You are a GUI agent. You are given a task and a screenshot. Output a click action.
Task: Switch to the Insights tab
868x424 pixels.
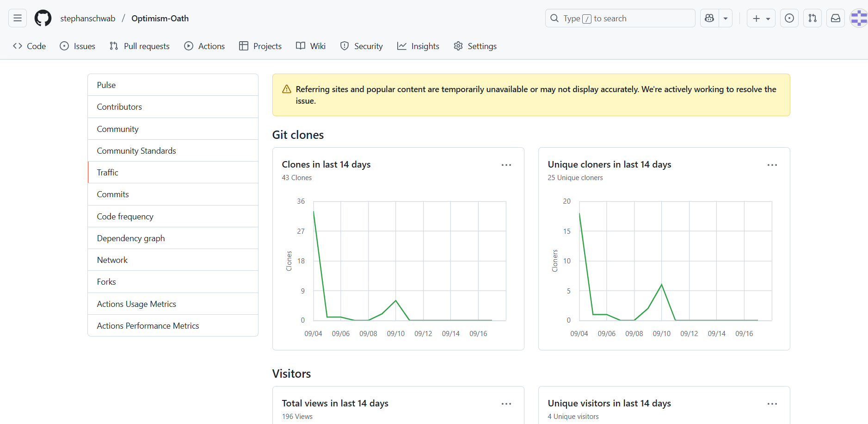(418, 46)
